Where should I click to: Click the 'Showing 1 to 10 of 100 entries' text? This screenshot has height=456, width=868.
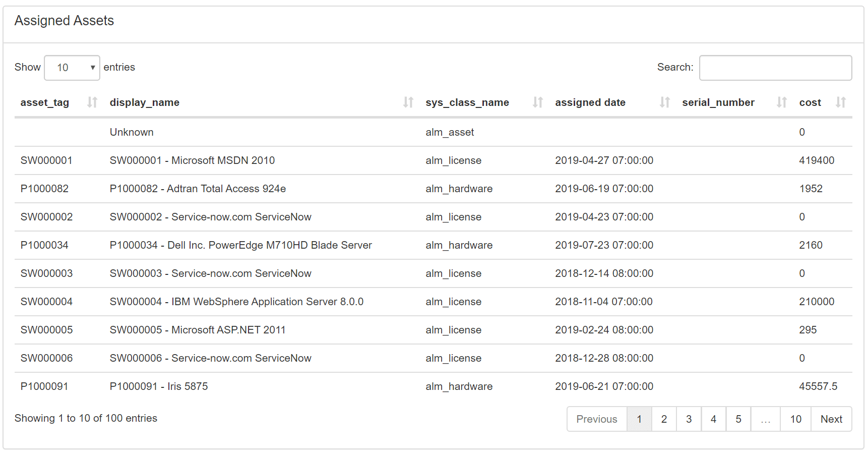(x=86, y=418)
